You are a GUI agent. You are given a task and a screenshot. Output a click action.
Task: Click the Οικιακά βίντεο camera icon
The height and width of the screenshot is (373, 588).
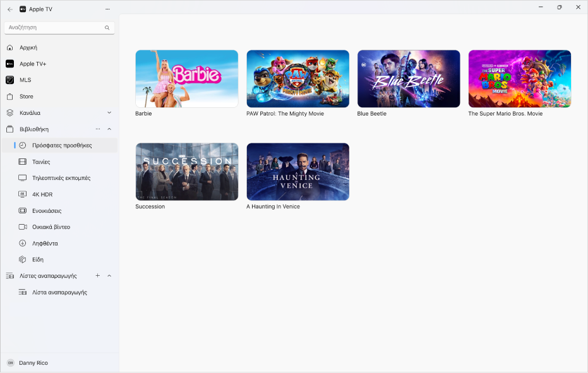(x=23, y=227)
